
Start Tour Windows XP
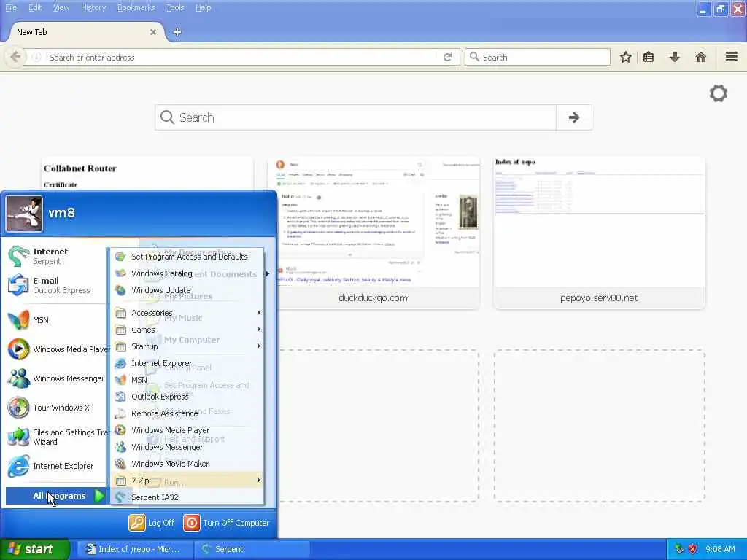[53, 408]
